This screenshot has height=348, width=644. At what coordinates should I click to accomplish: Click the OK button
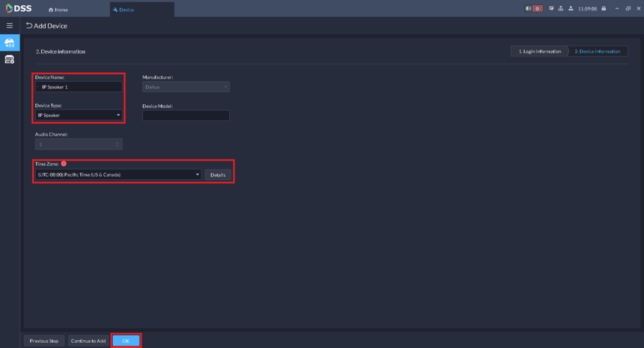pos(126,341)
